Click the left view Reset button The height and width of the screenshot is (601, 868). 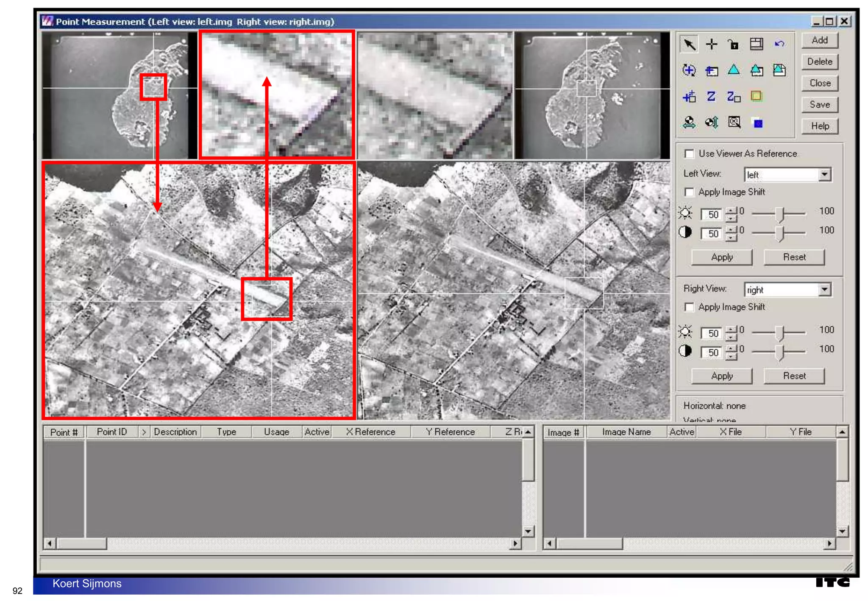pyautogui.click(x=794, y=257)
